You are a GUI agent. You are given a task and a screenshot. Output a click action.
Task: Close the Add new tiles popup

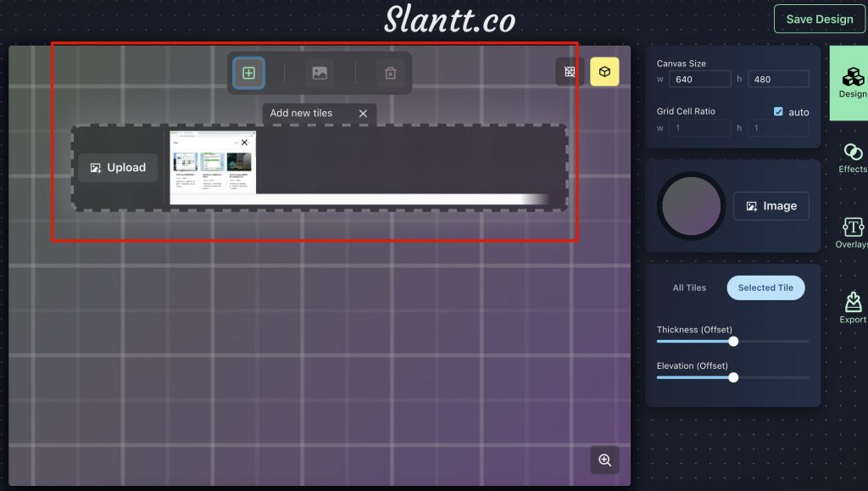point(363,114)
